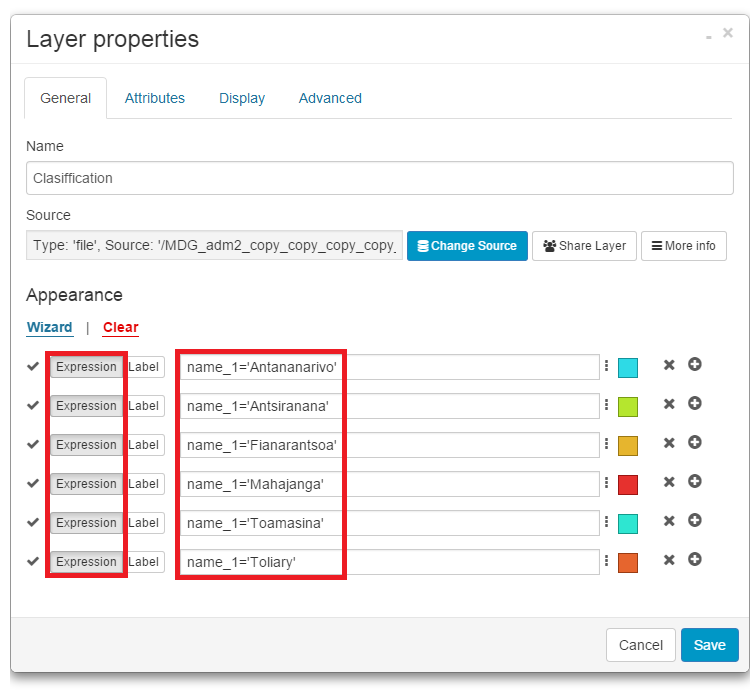Click the red Clear link
Image resolution: width=755 pixels, height=697 pixels.
coord(120,327)
